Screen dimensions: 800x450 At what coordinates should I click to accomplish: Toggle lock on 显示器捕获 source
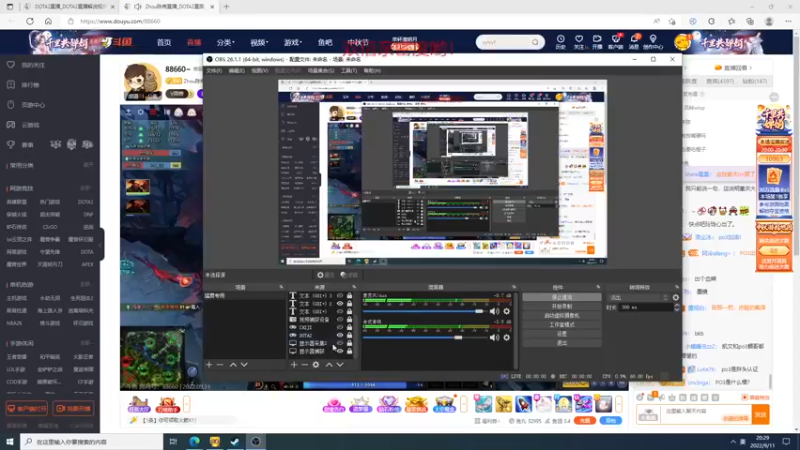[349, 351]
